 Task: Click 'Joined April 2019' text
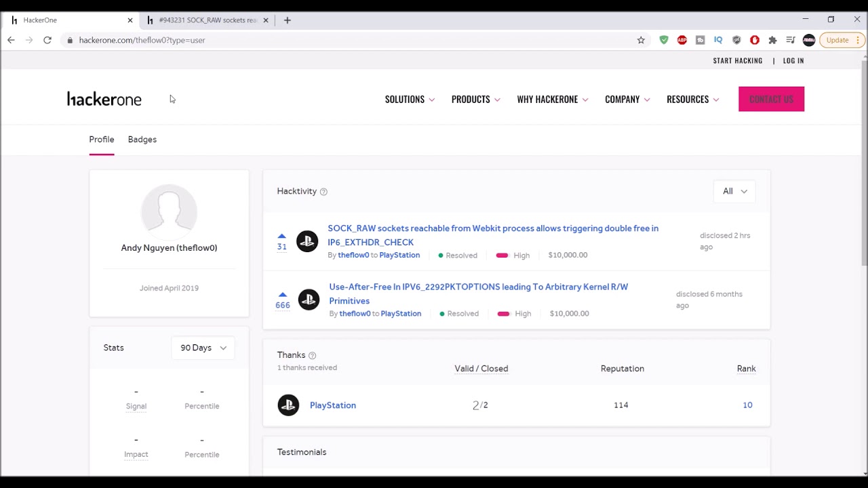tap(169, 288)
